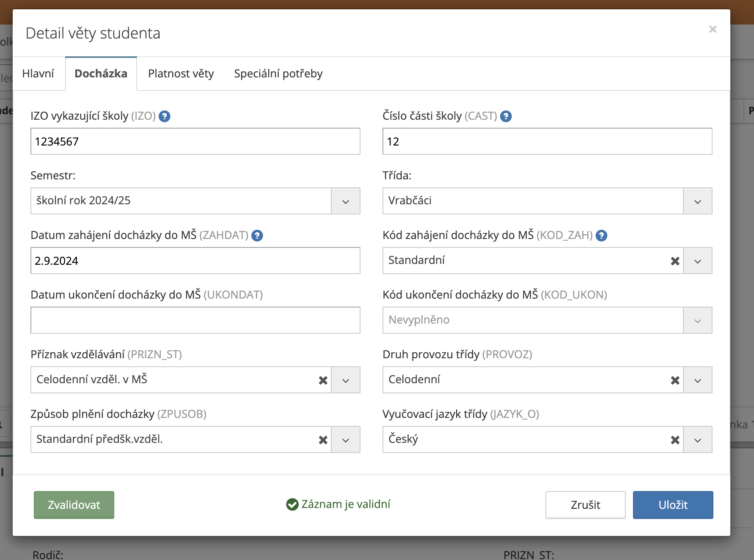
Task: Open help for Číslo části školy (CAST)
Action: coord(506,116)
